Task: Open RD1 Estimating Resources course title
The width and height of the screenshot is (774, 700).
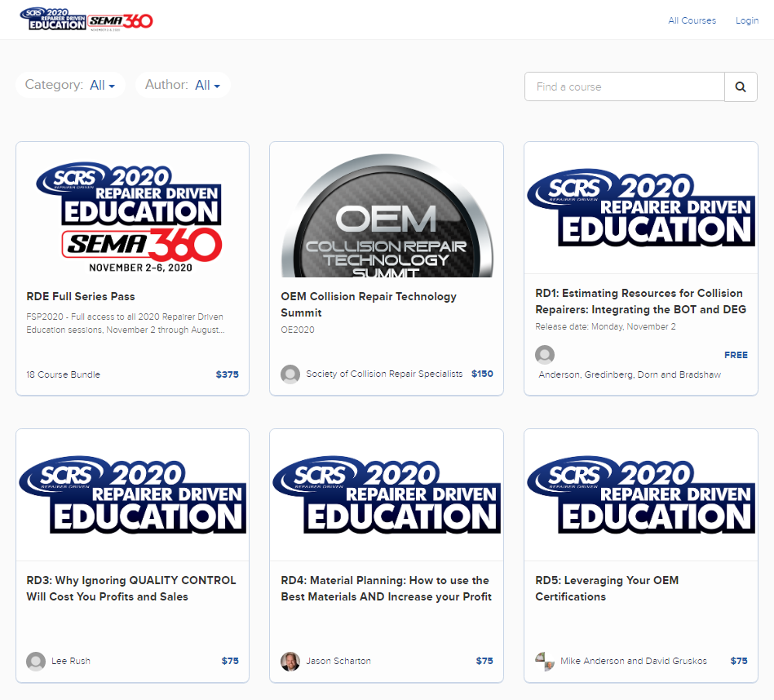Action: point(640,301)
